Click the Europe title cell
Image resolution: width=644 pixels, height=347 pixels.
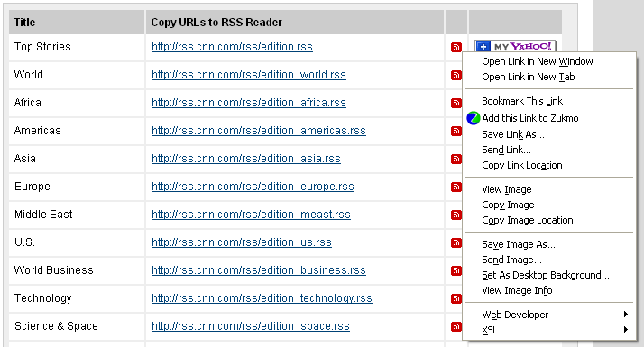[x=77, y=187]
